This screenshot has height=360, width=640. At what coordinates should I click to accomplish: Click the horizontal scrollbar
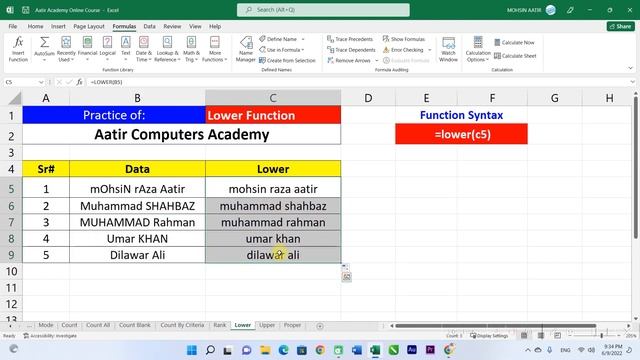496,326
